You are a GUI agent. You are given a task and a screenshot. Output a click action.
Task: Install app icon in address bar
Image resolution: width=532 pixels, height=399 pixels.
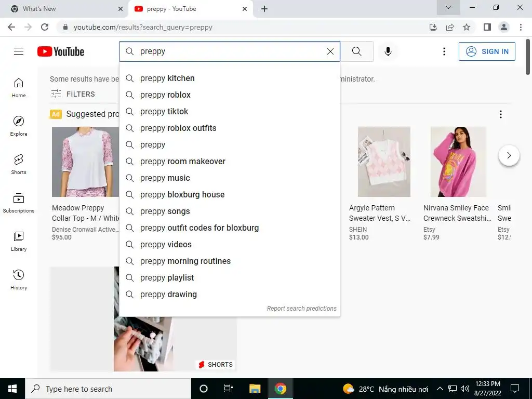coord(433,27)
